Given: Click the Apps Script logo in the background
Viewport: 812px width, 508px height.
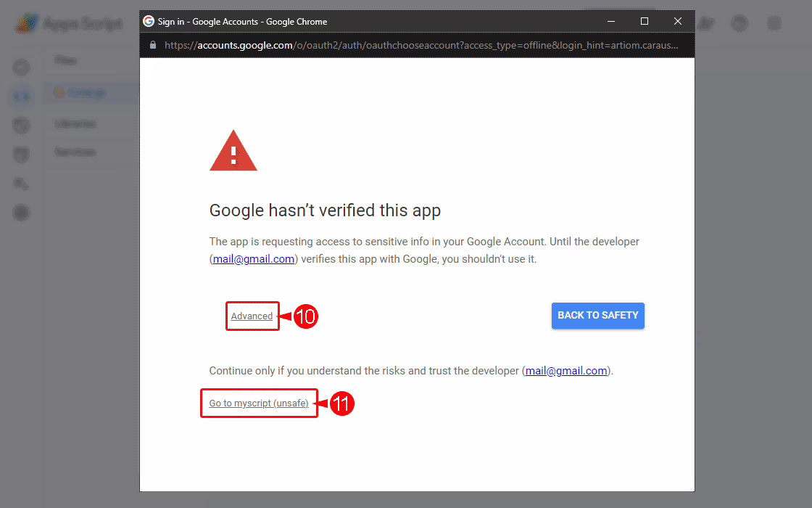Looking at the screenshot, I should coord(28,23).
